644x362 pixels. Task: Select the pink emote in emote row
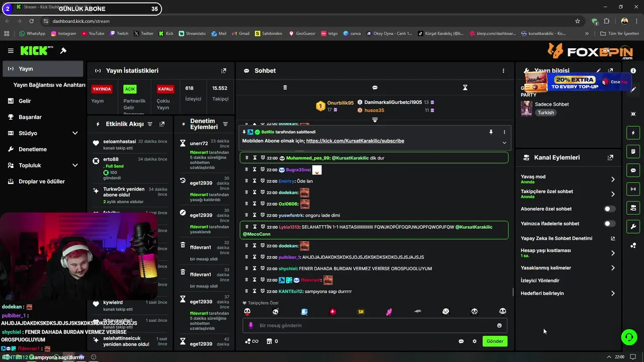(389, 312)
